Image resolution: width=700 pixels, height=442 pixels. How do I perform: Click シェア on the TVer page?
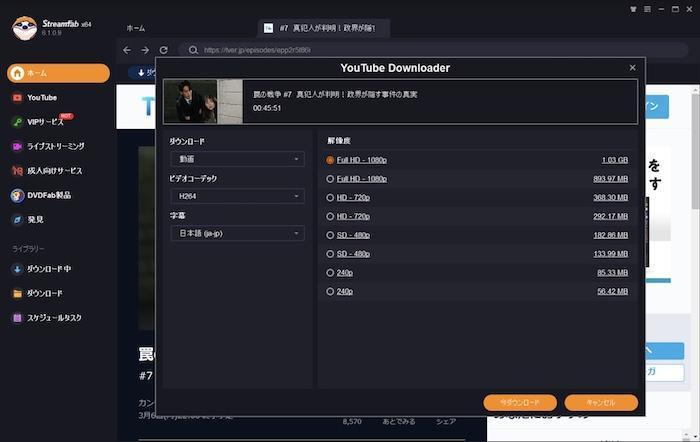[446, 421]
